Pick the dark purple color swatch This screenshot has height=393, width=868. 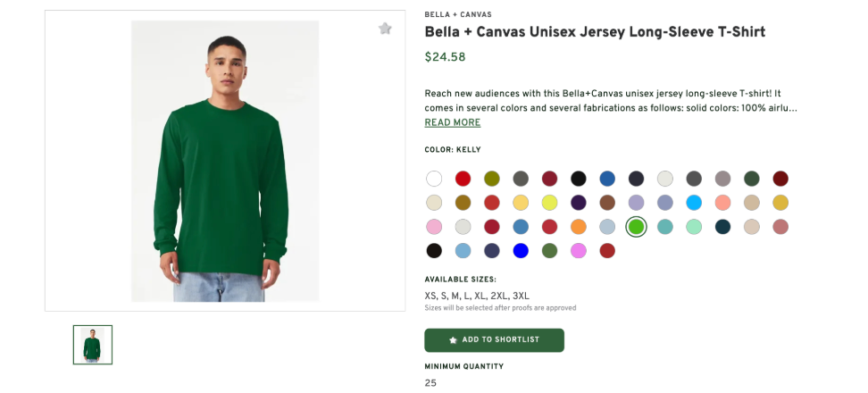(x=579, y=203)
